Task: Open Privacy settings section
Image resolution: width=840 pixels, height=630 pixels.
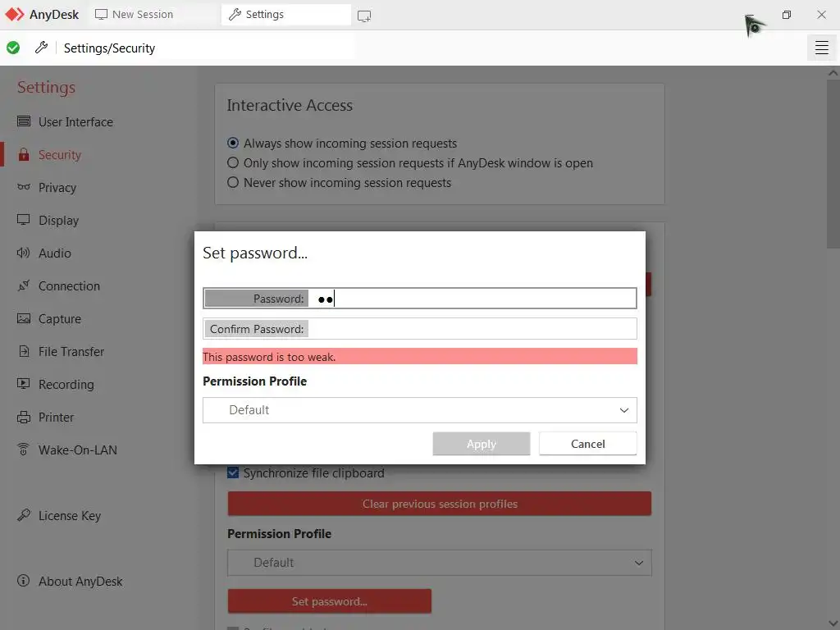Action: pyautogui.click(x=57, y=188)
